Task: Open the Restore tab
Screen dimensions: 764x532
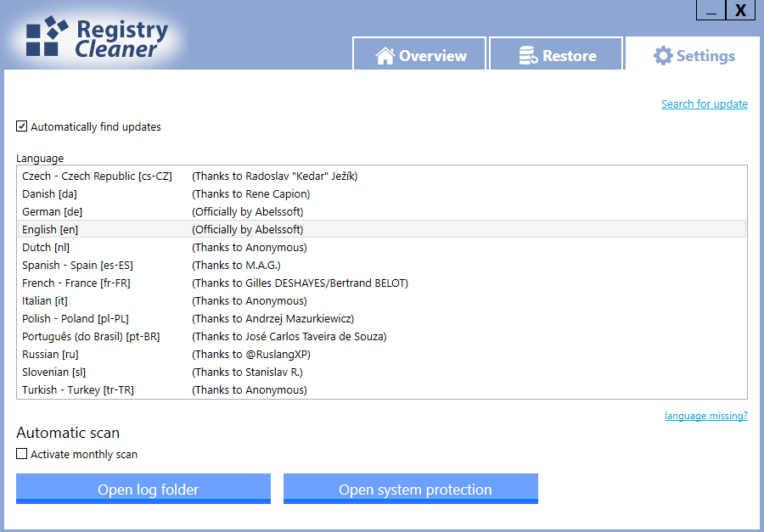Action: click(x=556, y=53)
